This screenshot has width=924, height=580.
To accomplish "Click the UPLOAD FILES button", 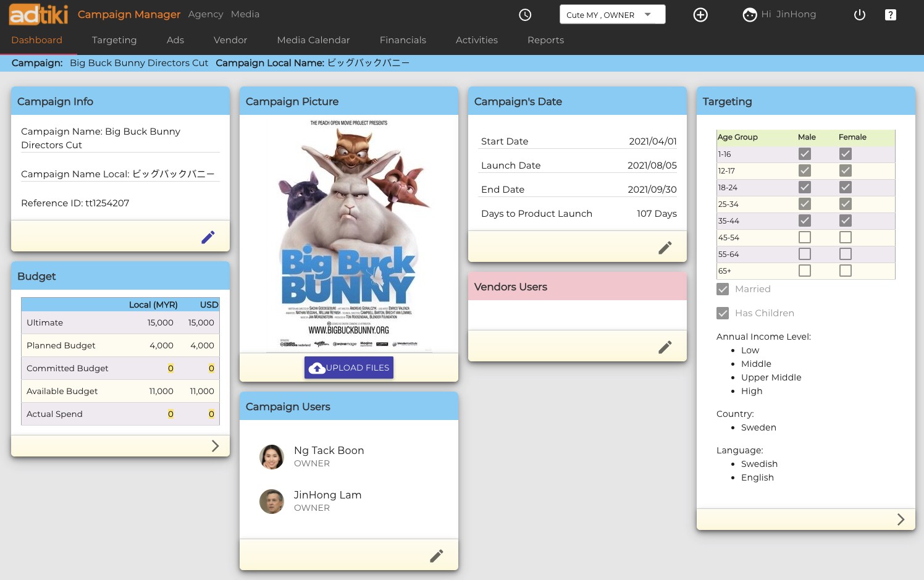I will 349,368.
